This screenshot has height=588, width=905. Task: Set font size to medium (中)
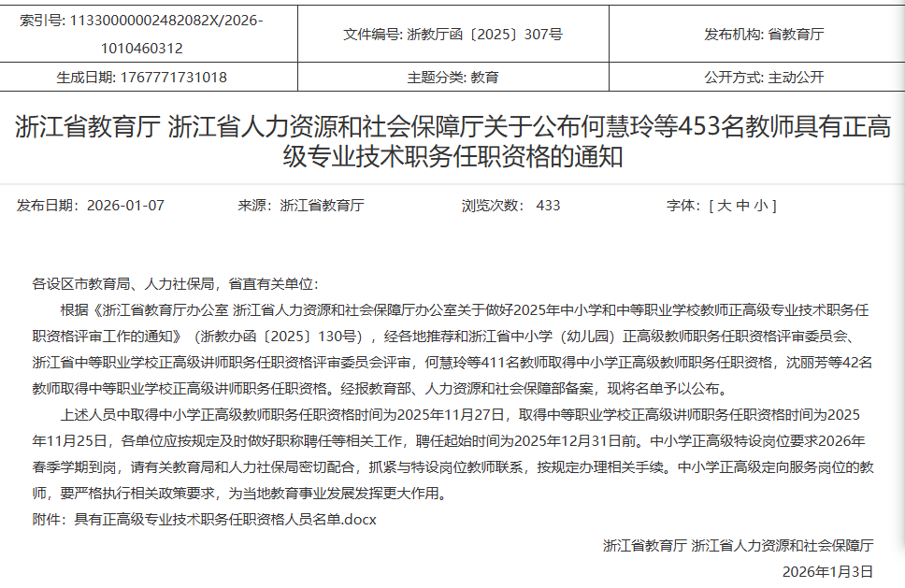[x=743, y=206]
